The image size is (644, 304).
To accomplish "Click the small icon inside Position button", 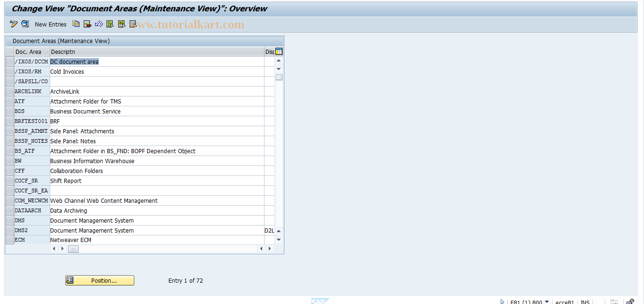I will [70, 280].
